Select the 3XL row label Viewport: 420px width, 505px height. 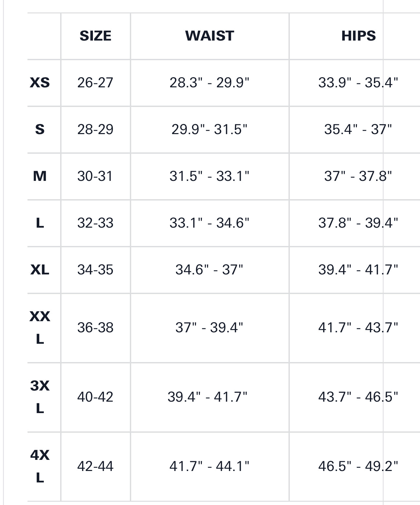click(x=40, y=397)
